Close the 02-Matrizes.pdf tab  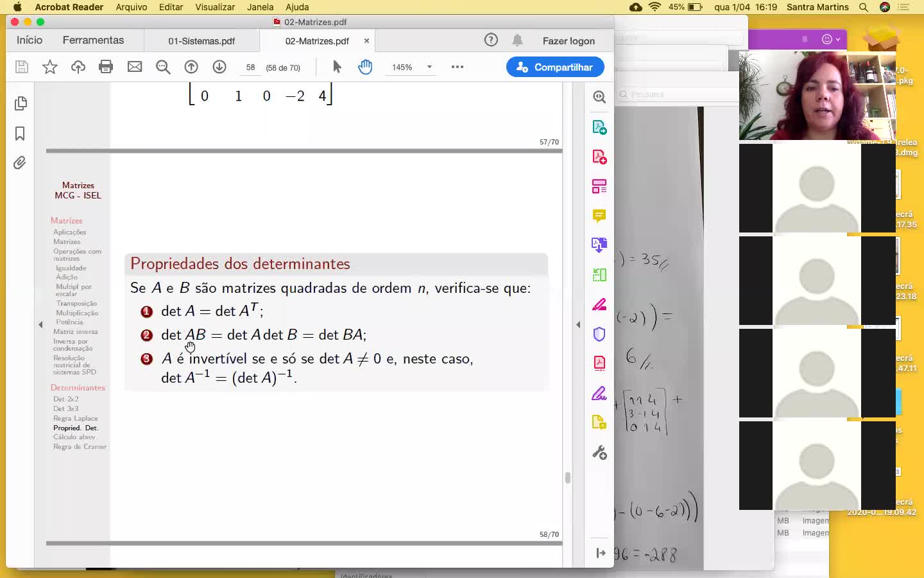point(366,40)
